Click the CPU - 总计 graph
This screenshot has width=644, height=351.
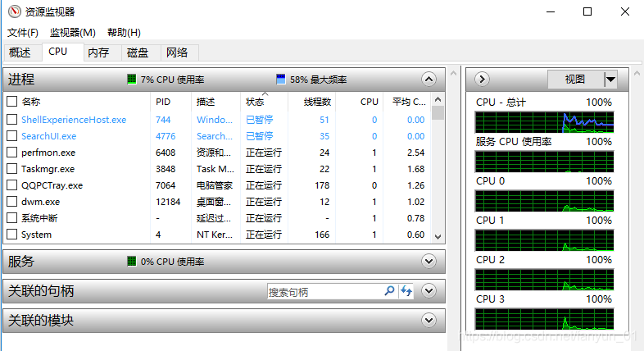544,122
